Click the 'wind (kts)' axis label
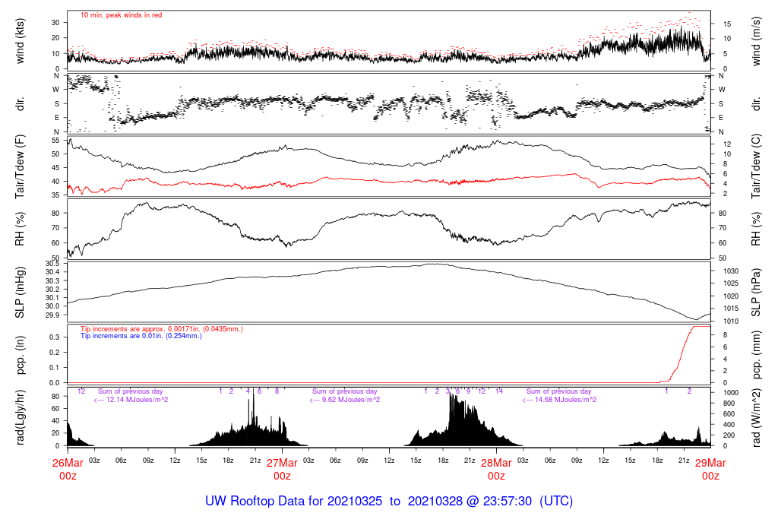 pyautogui.click(x=20, y=41)
